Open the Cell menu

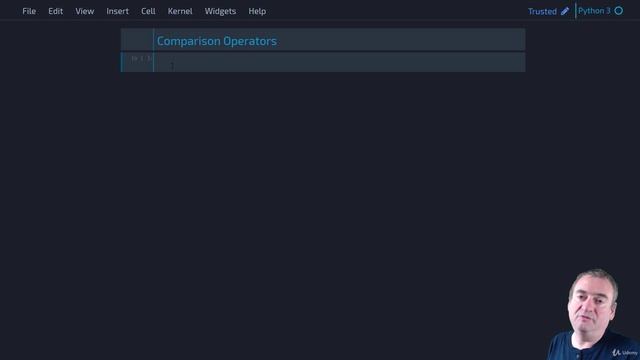(148, 11)
